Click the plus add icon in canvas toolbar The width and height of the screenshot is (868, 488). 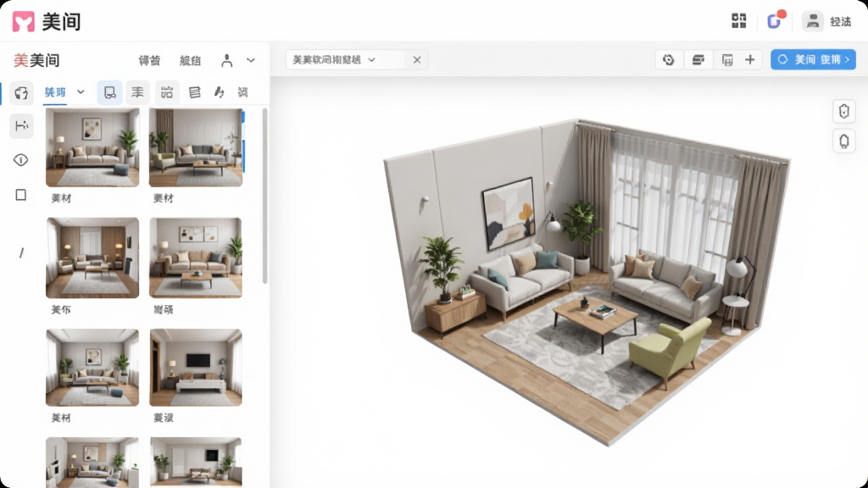click(750, 60)
